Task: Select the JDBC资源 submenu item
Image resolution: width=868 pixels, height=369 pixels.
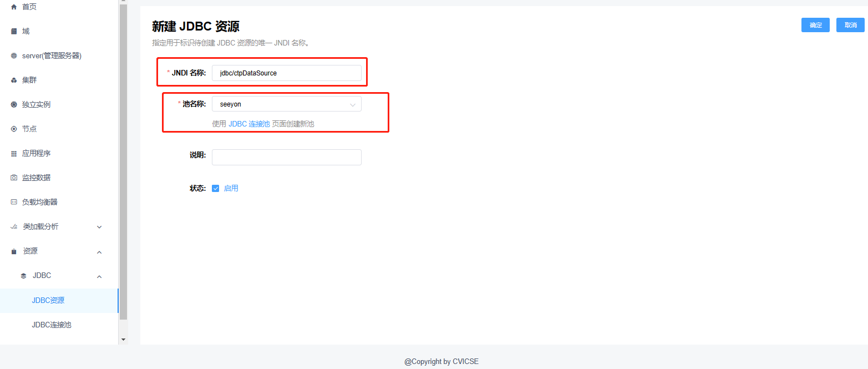Action: tap(59, 300)
